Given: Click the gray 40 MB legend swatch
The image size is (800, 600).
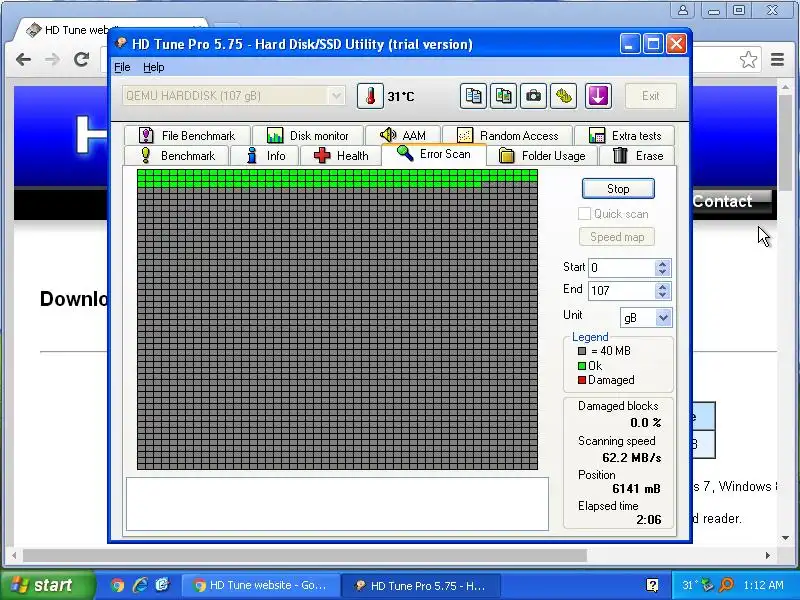Looking at the screenshot, I should pos(582,351).
